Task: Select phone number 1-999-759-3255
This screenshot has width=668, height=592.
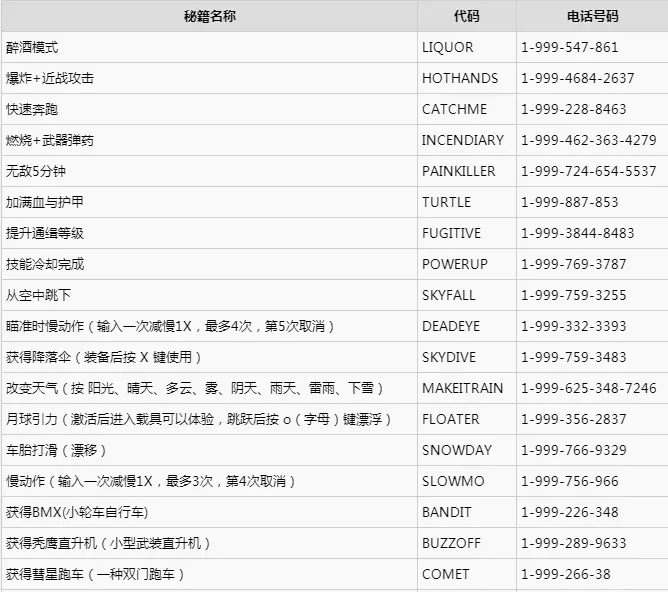Action: pyautogui.click(x=573, y=296)
